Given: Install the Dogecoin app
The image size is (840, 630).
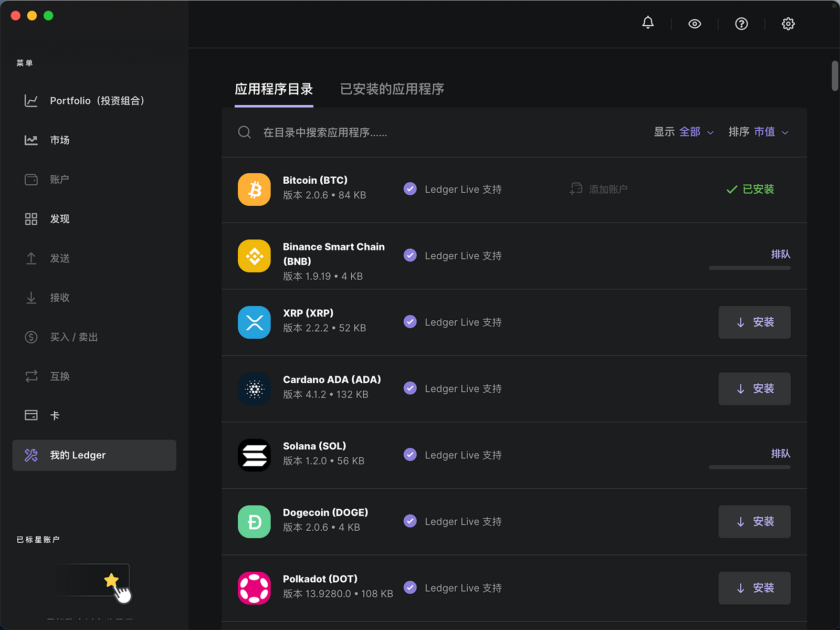Looking at the screenshot, I should point(754,522).
